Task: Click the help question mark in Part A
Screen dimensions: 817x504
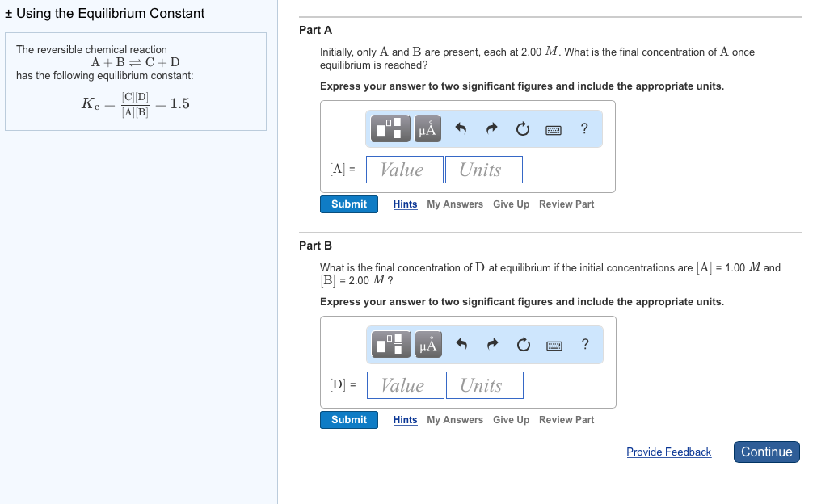Action: (x=584, y=129)
